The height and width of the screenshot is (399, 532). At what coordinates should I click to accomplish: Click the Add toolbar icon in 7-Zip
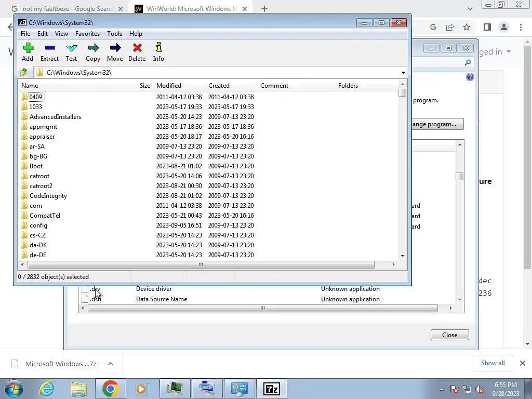point(28,52)
